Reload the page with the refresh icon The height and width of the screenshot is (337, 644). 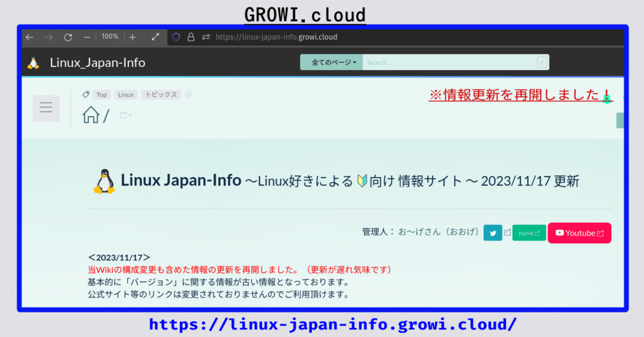click(67, 37)
